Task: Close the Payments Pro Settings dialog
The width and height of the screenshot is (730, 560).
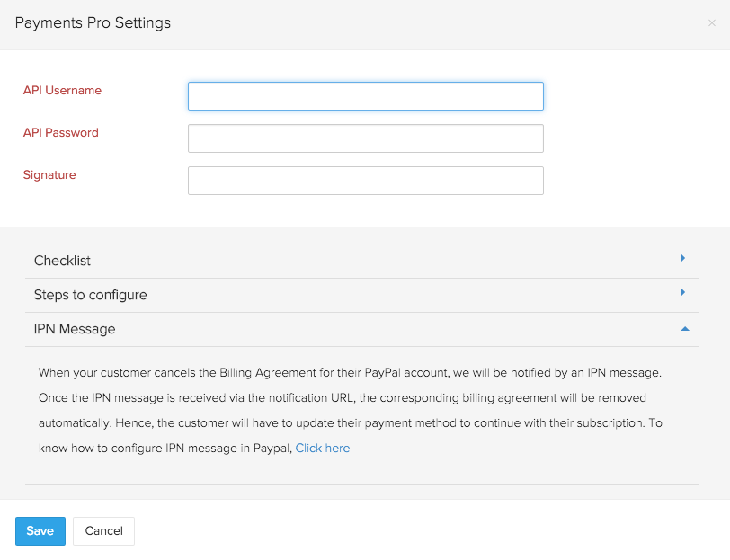Action: click(x=712, y=23)
